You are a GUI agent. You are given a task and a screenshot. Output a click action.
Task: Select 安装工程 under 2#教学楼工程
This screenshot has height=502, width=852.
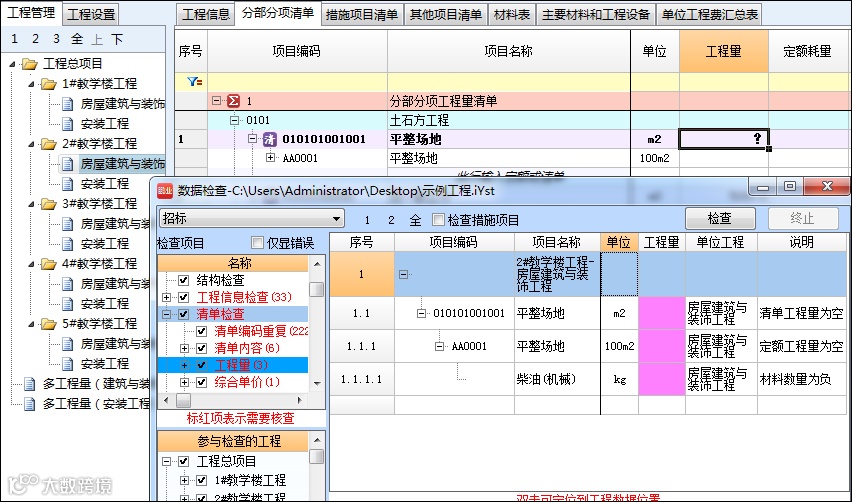tap(105, 184)
